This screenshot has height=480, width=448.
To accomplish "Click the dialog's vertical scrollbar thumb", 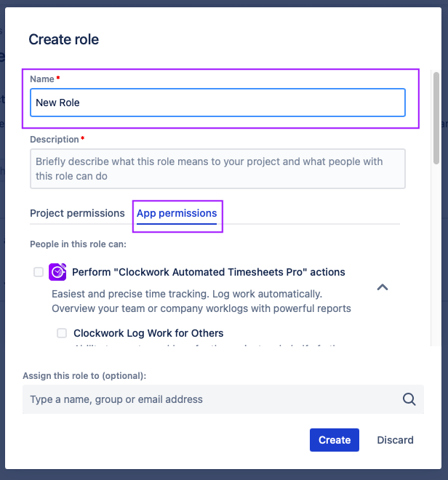I will [x=436, y=116].
